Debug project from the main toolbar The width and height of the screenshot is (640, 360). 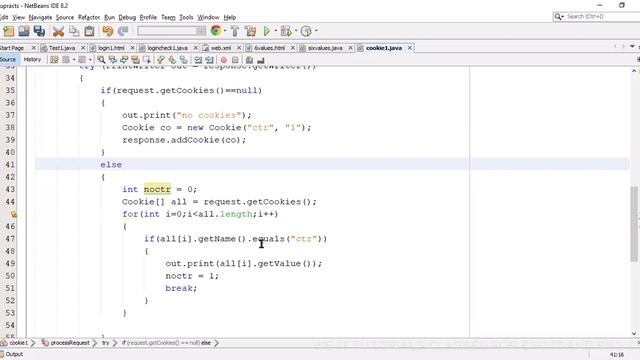point(286,31)
